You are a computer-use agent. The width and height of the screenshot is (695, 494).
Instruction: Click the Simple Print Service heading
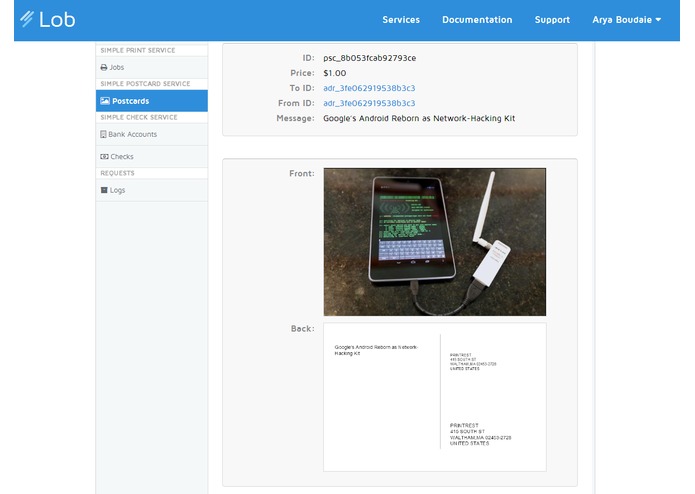coord(138,51)
